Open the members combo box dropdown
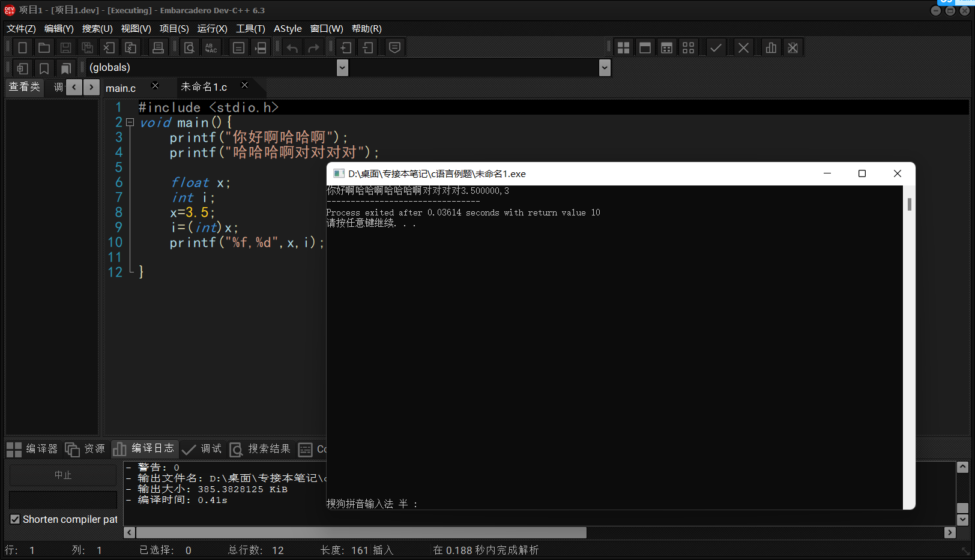 [605, 68]
